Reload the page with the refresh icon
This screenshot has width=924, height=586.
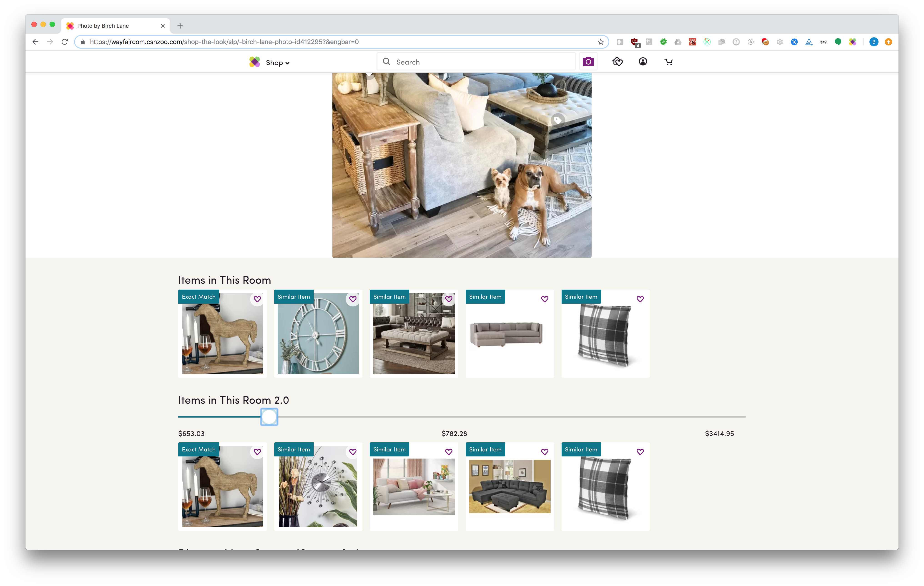pyautogui.click(x=65, y=42)
